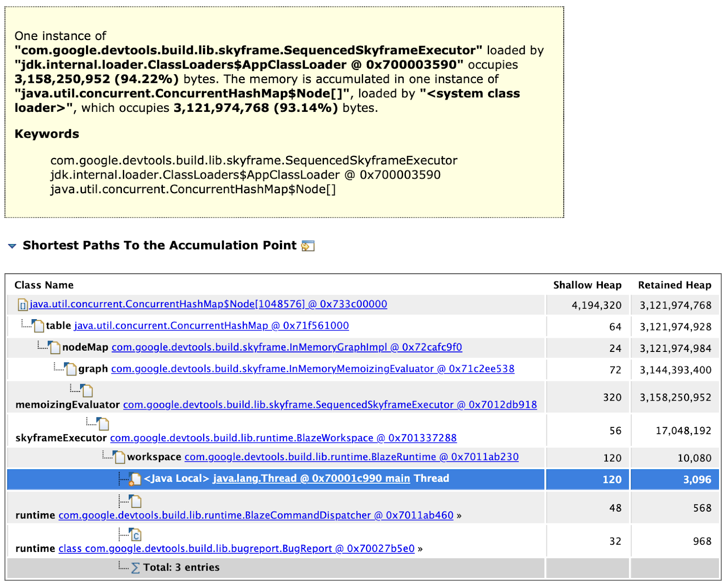Open the InMemoryMemoizingEvaluator @ 0x71c2ee538 link

313,369
